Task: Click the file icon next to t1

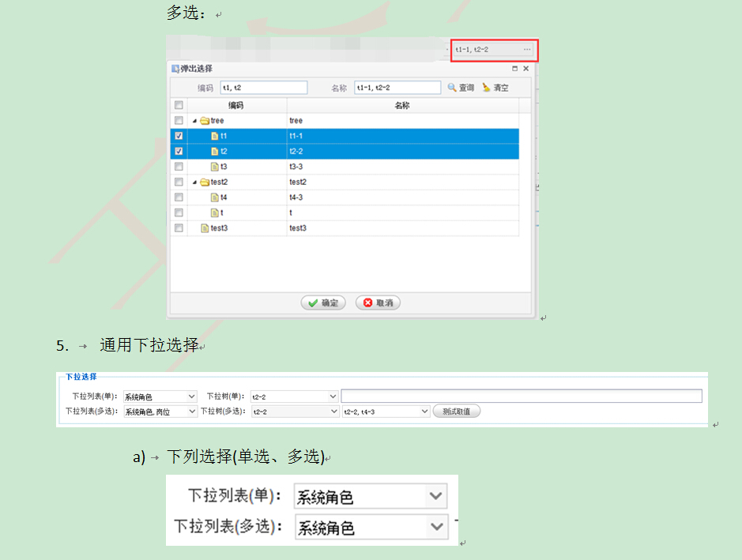Action: coord(215,136)
